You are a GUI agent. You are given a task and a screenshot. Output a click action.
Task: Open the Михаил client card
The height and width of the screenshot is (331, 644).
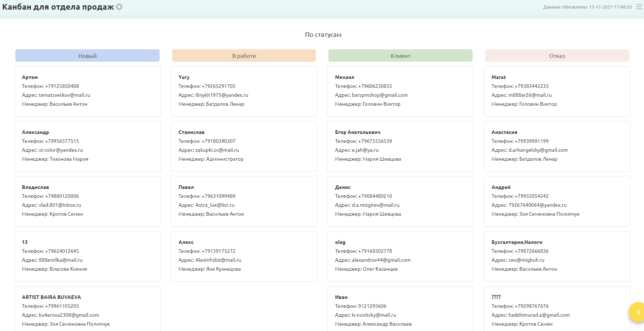400,91
